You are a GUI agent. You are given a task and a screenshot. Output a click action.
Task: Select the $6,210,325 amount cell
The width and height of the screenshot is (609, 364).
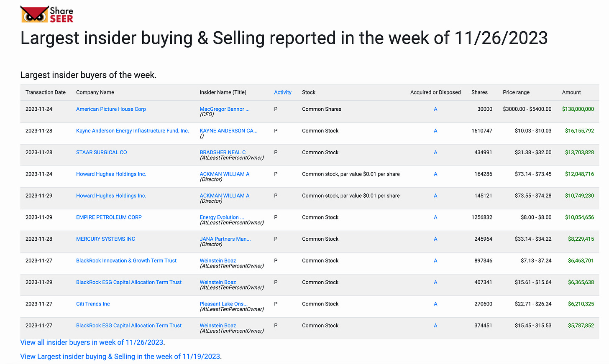(581, 304)
